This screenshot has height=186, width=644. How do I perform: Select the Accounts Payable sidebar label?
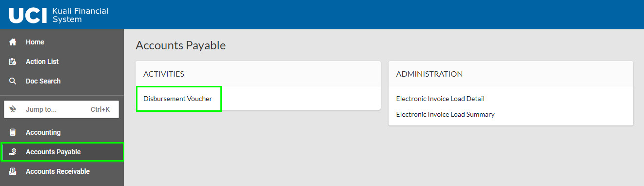click(x=53, y=152)
